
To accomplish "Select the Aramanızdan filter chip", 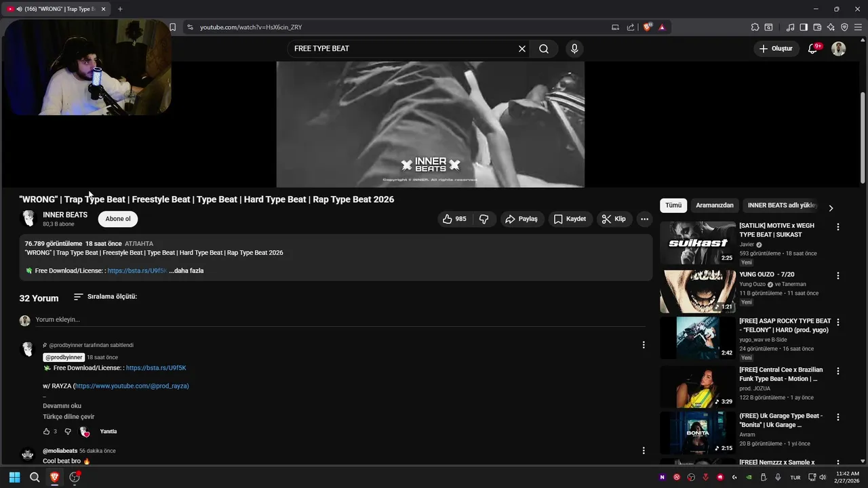I will coord(714,205).
